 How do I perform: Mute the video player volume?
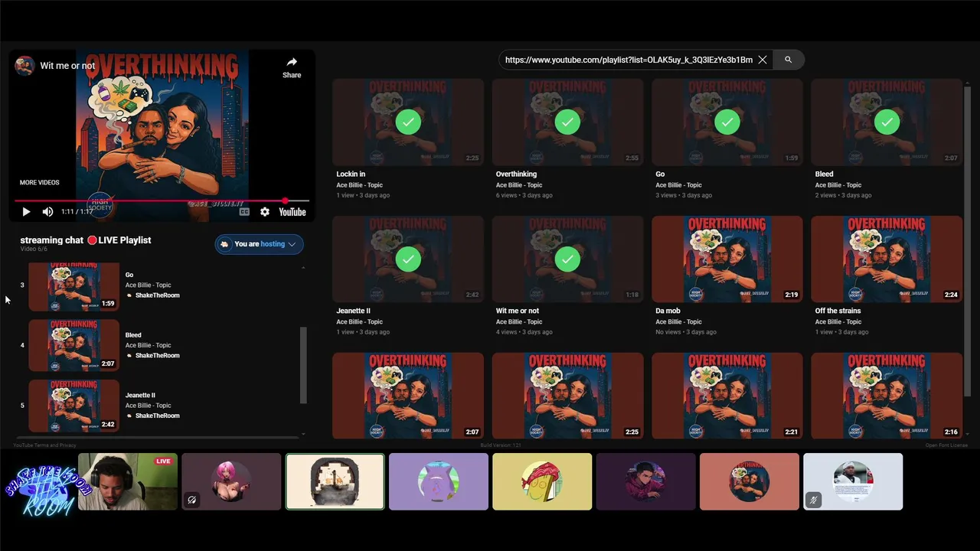click(47, 212)
